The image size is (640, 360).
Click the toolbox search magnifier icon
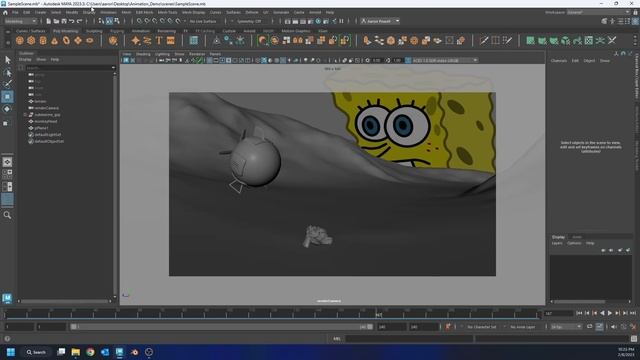click(7, 215)
